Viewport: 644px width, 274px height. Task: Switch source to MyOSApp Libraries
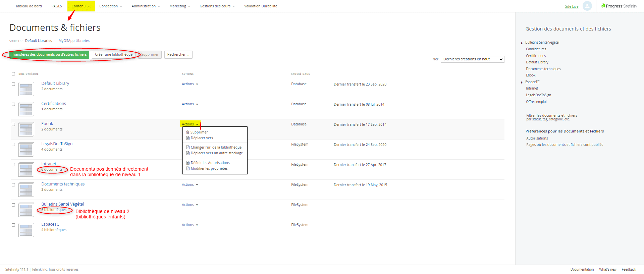[x=74, y=41]
